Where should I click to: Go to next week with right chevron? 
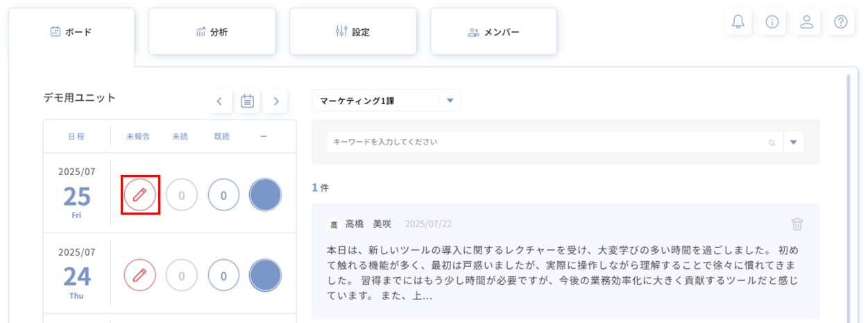pos(275,101)
